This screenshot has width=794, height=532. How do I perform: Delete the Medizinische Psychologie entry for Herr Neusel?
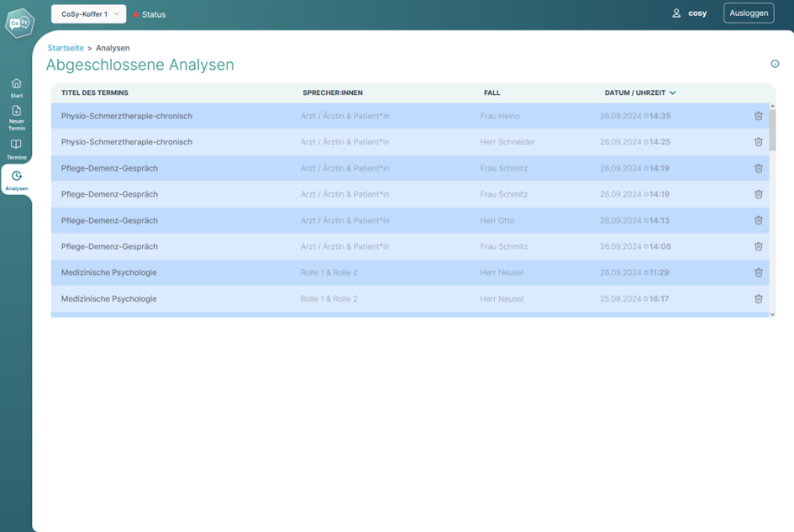pyautogui.click(x=759, y=272)
